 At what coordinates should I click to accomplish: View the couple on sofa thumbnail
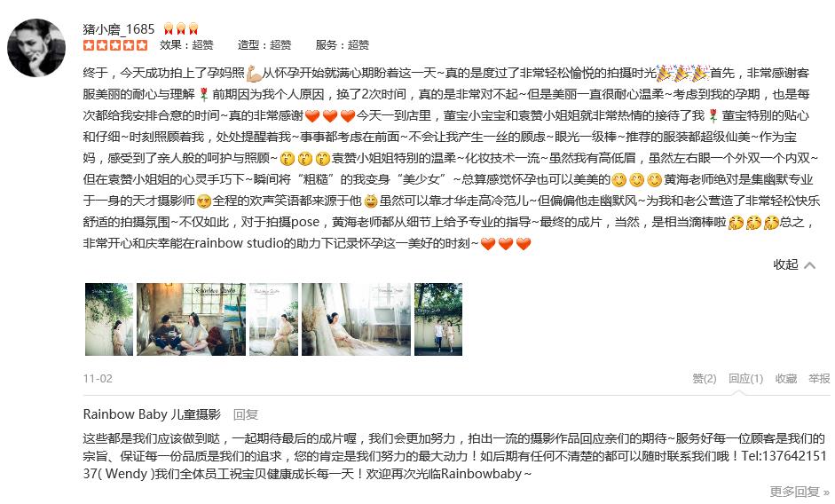191,319
